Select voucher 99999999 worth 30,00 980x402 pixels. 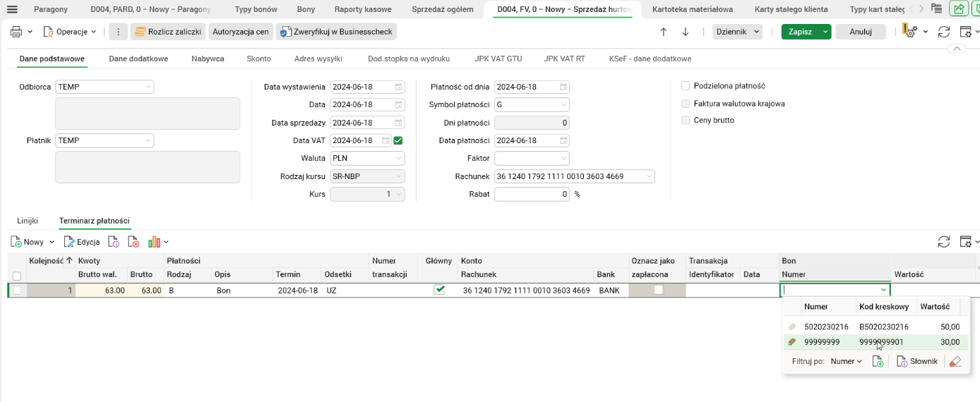[876, 342]
